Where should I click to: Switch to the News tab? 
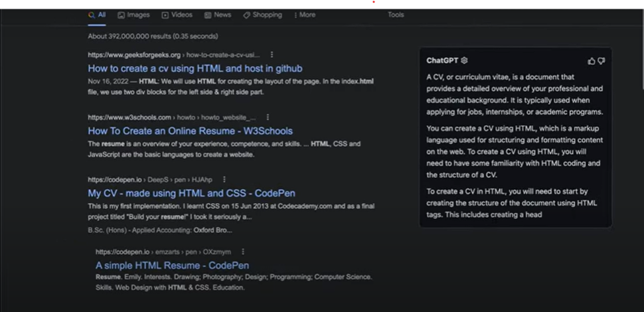[218, 15]
